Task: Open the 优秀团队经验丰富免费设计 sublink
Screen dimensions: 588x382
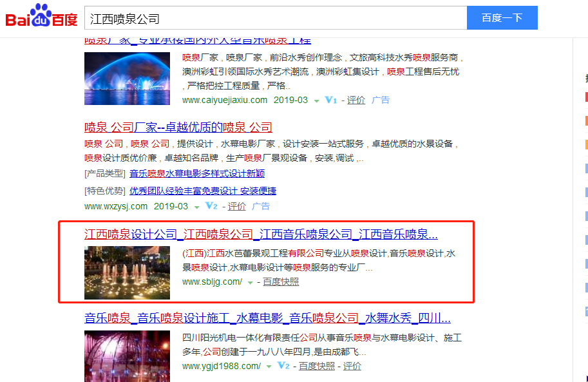Action: pos(202,191)
